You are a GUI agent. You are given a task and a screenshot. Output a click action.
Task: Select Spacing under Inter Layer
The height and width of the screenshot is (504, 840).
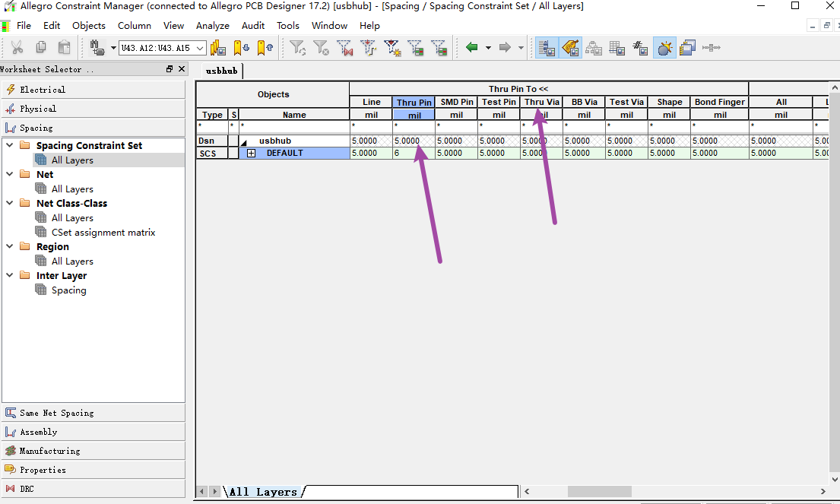68,290
